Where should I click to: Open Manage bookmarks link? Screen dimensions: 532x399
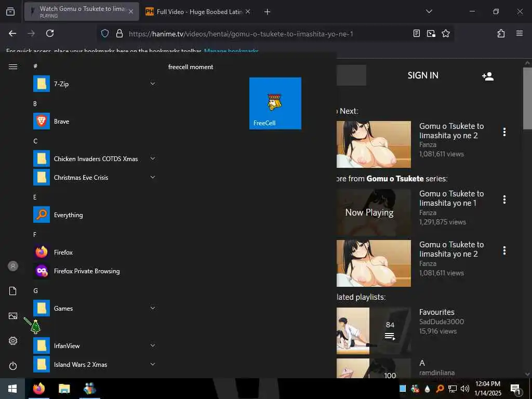[231, 51]
